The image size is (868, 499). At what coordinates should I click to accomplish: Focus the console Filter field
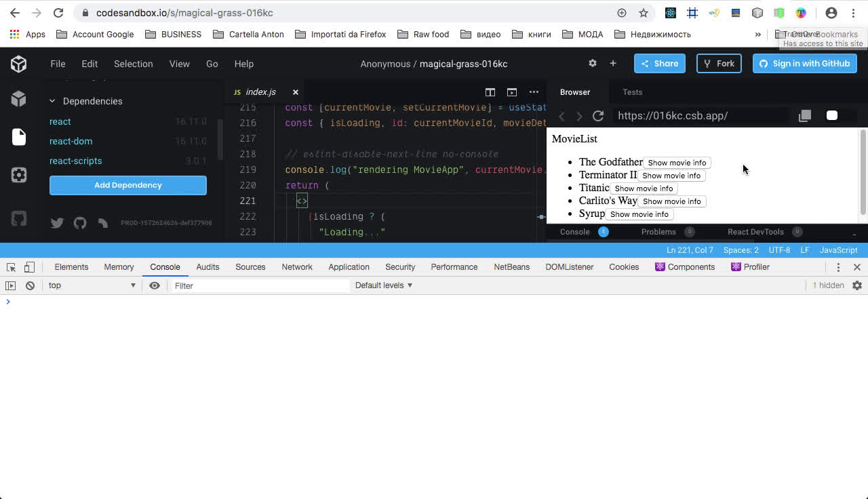tap(259, 286)
